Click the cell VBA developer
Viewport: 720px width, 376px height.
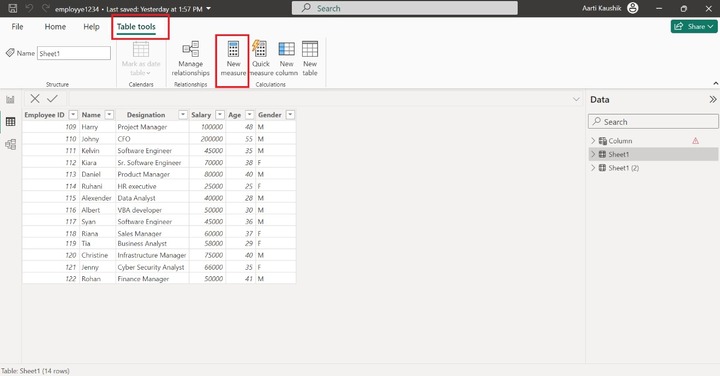140,210
